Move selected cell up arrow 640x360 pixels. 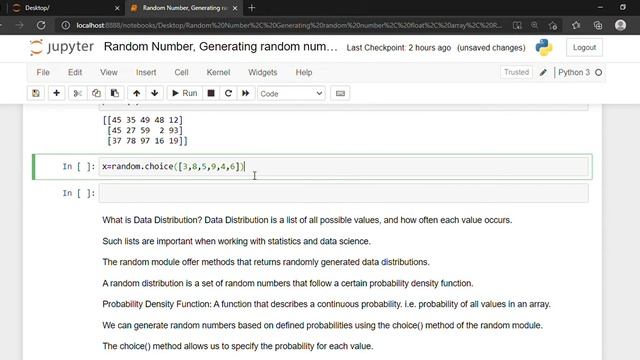click(x=136, y=93)
